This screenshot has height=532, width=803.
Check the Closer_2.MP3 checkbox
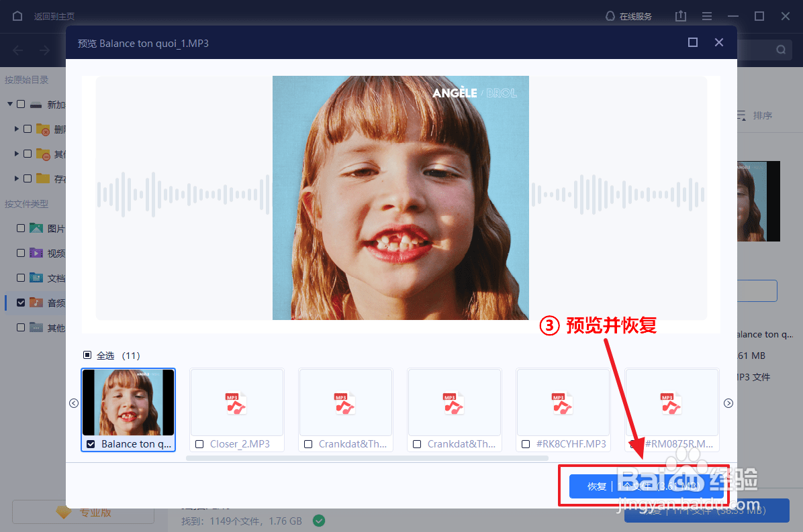[199, 444]
